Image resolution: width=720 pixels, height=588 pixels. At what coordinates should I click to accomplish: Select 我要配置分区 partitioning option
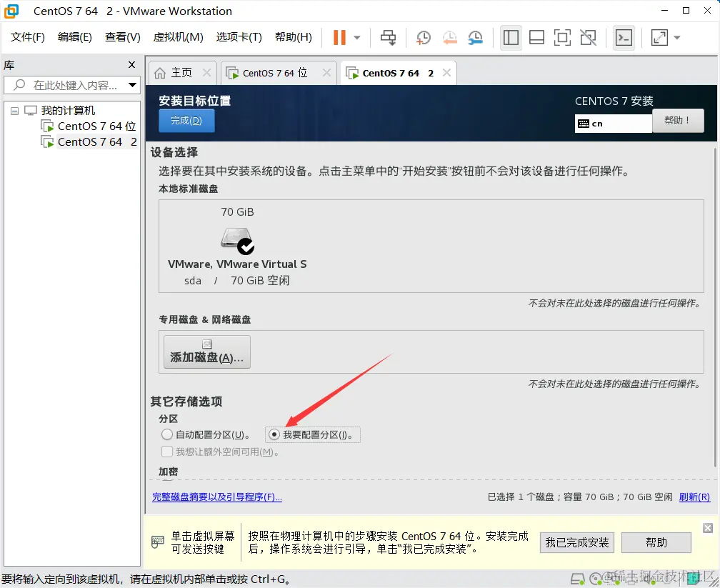(274, 435)
